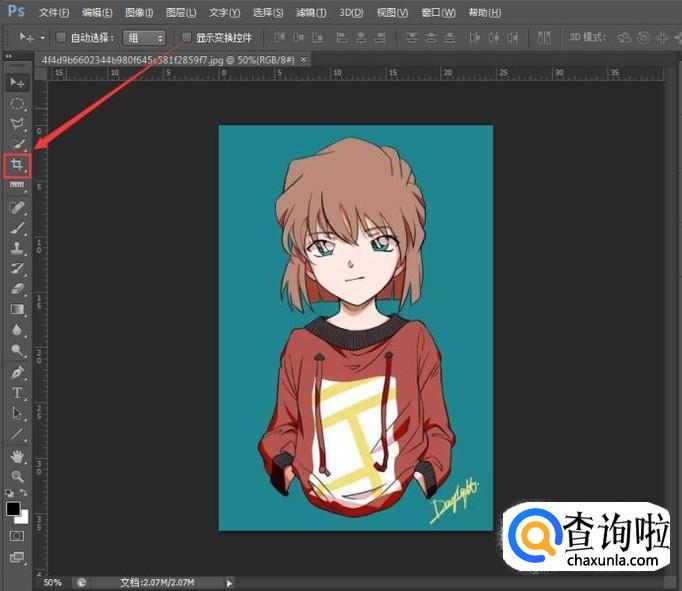Click the align right edges icon
Image resolution: width=682 pixels, height=591 pixels.
pyautogui.click(x=380, y=38)
